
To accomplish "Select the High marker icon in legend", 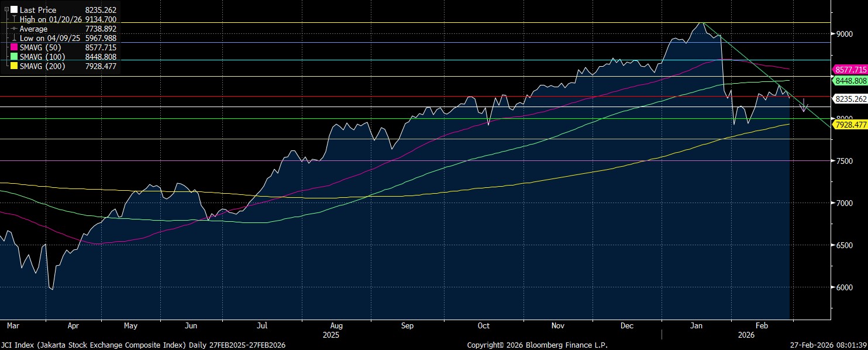I will [x=14, y=19].
